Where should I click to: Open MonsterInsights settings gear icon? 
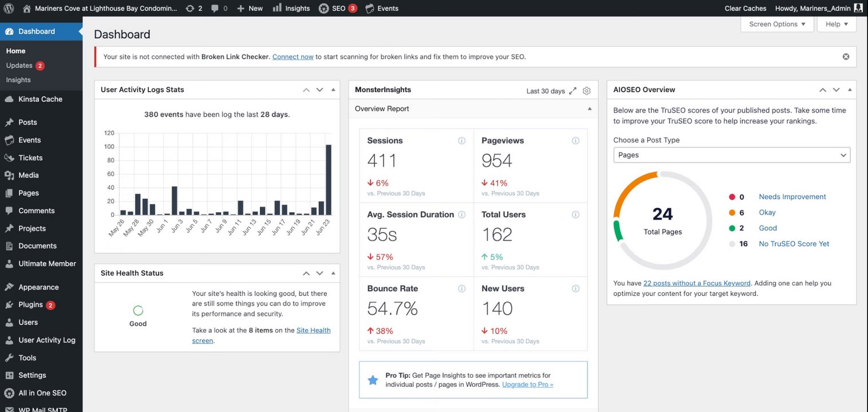point(586,90)
